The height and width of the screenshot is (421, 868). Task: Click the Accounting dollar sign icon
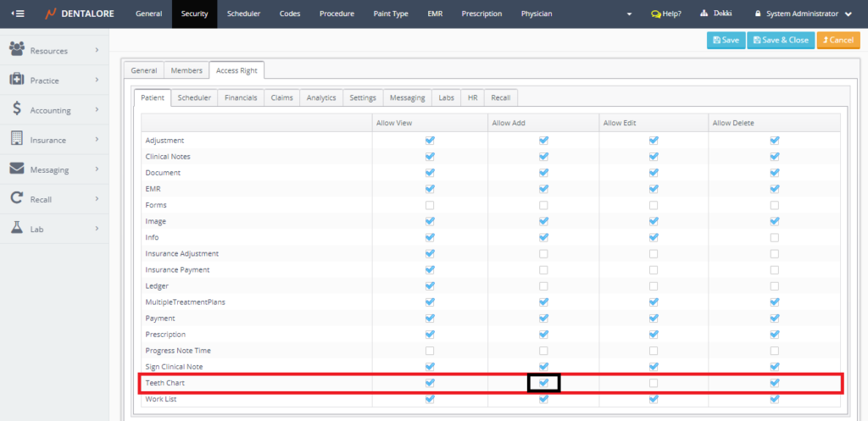[x=16, y=109]
